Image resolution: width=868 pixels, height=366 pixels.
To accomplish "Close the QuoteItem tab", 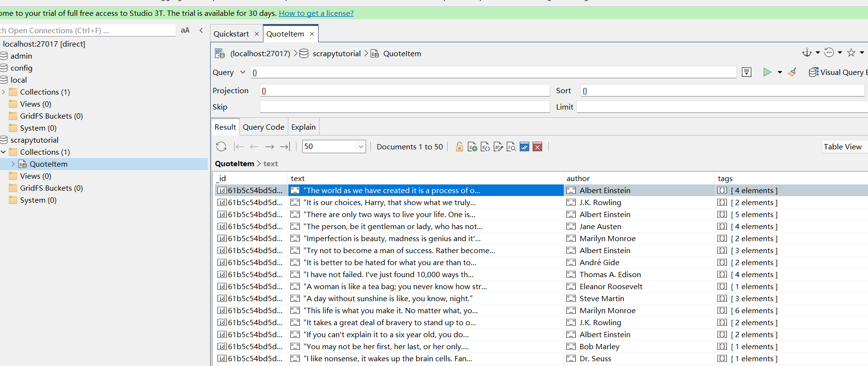I will point(312,34).
